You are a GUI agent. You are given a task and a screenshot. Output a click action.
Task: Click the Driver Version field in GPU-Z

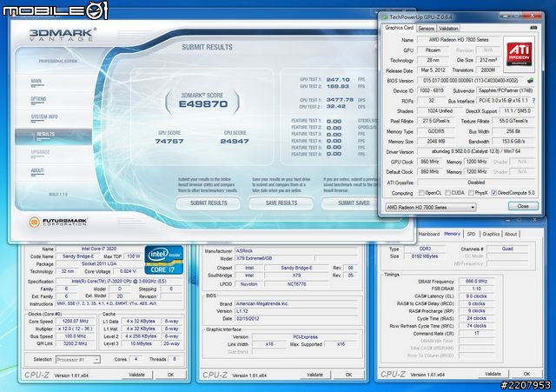(476, 151)
